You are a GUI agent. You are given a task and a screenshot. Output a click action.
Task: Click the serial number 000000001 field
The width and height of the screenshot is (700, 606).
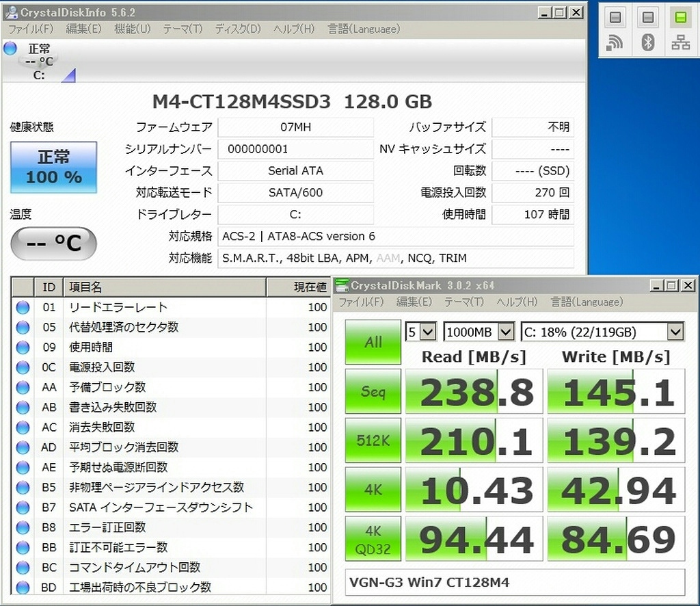point(295,149)
